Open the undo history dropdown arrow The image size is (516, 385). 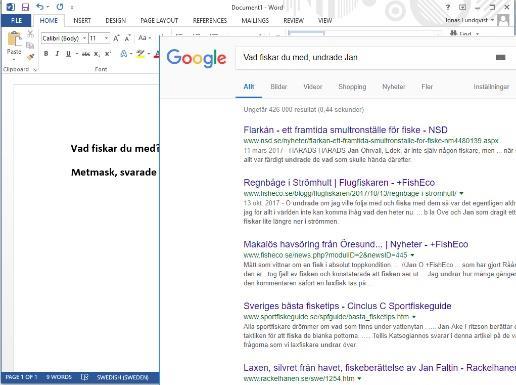(x=48, y=7)
